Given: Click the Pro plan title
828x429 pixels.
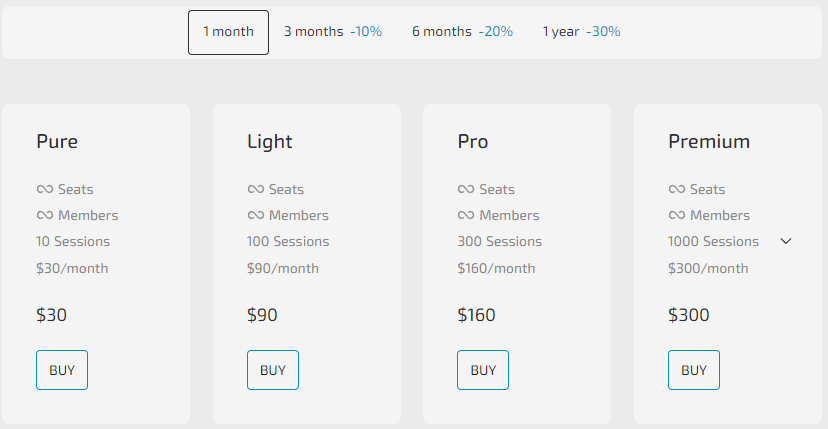Looking at the screenshot, I should click(x=473, y=142).
